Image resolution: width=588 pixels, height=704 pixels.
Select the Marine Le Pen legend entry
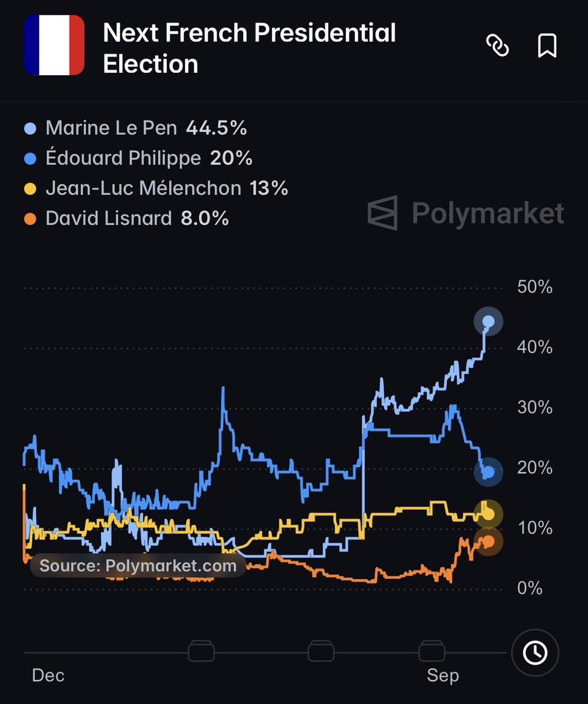click(135, 128)
